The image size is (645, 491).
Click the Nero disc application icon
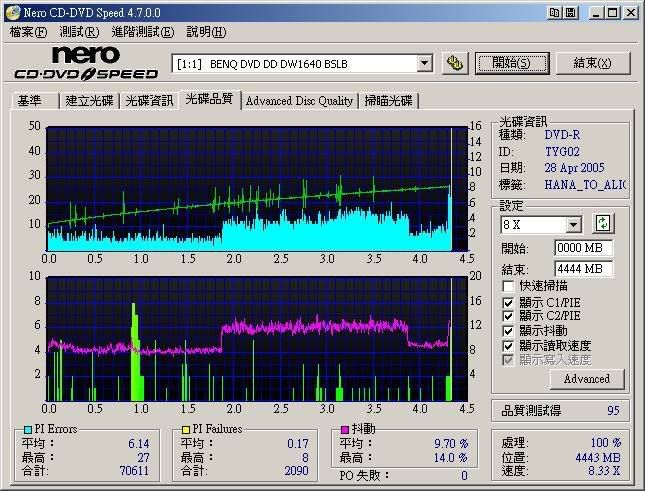coord(12,13)
